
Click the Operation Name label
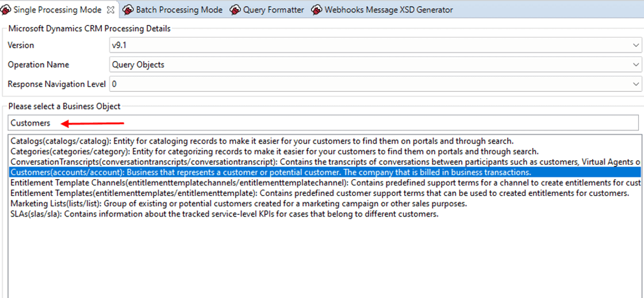tap(39, 65)
